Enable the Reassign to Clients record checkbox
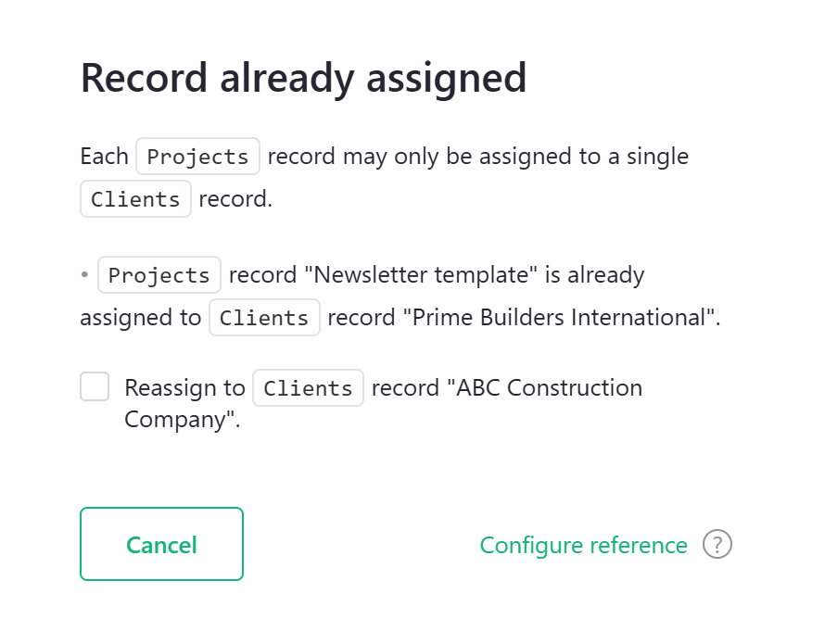 95,386
